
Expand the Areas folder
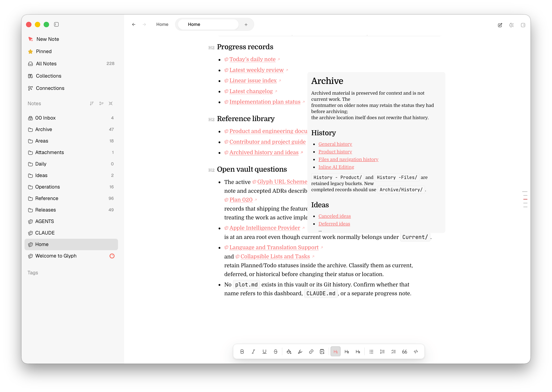(71, 141)
